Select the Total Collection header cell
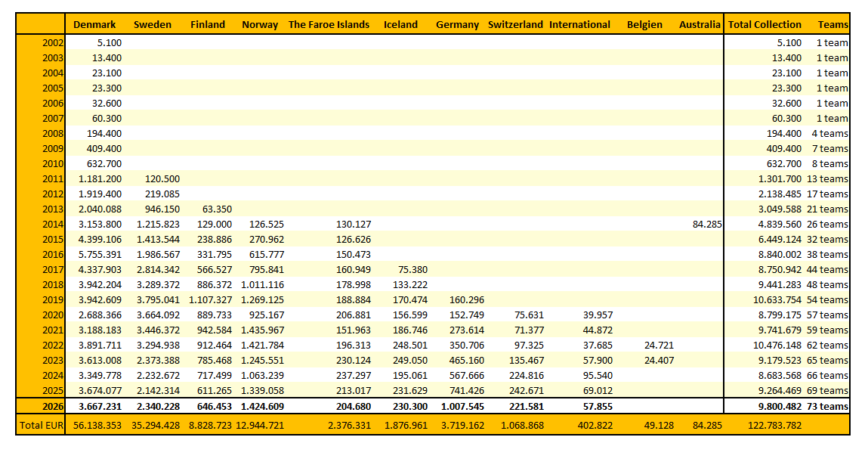This screenshot has height=465, width=868. click(x=765, y=24)
